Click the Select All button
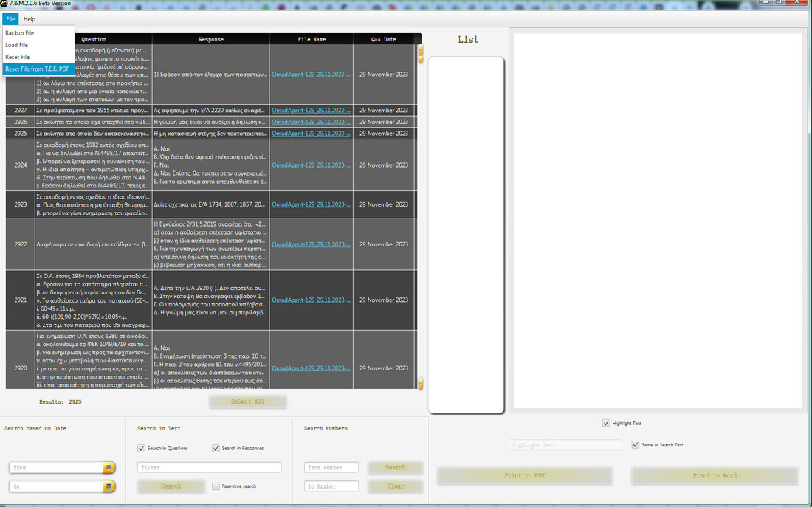This screenshot has height=507, width=812. pos(247,402)
